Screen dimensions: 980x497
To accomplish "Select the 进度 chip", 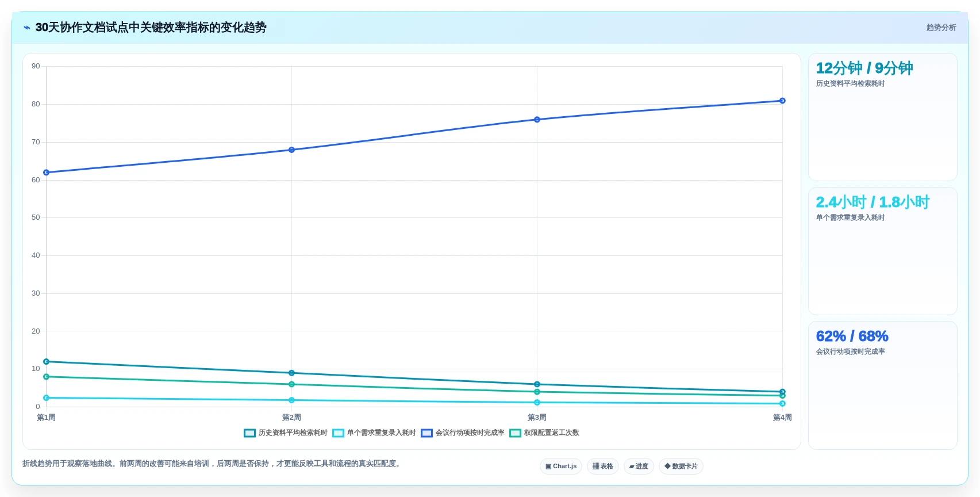I will pyautogui.click(x=639, y=467).
